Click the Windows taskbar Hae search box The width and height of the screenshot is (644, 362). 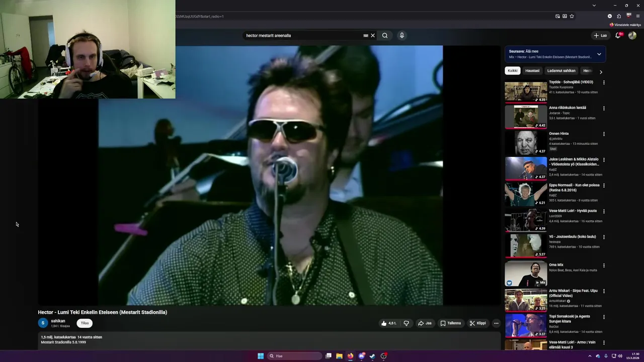tap(295, 356)
